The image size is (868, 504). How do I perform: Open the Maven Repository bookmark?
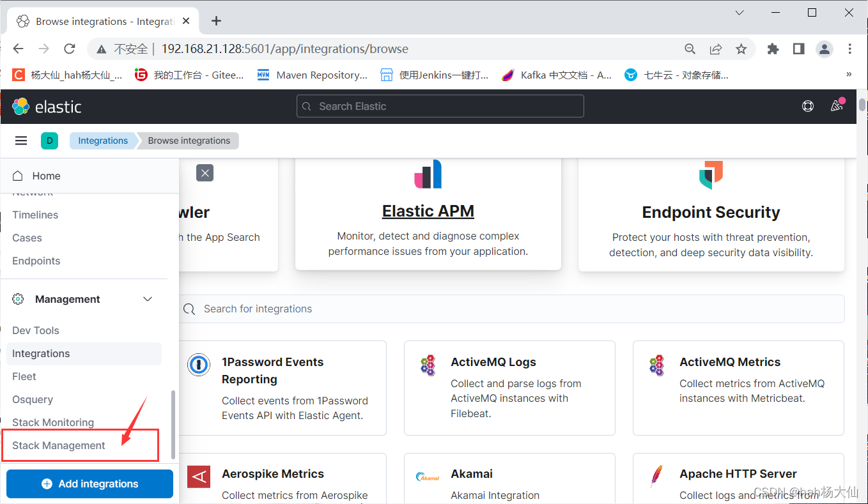(x=313, y=75)
